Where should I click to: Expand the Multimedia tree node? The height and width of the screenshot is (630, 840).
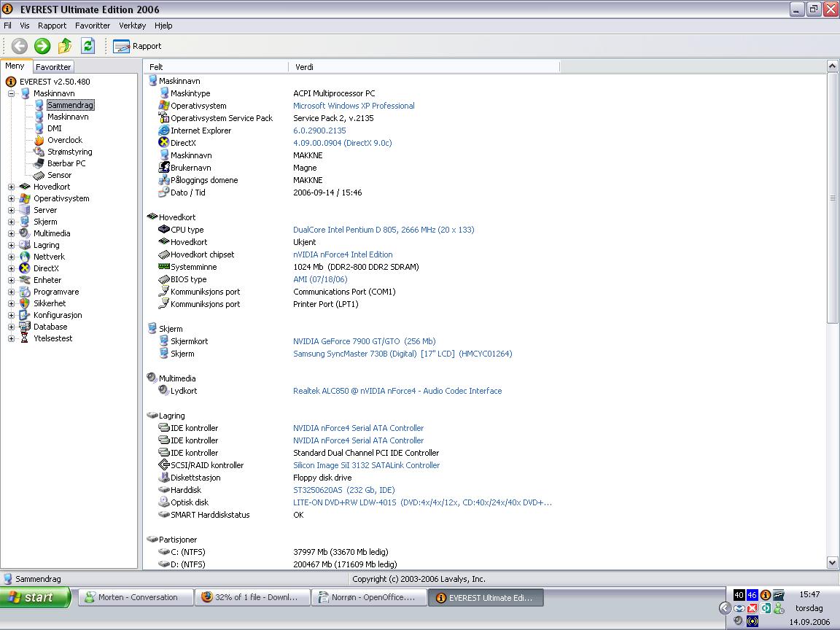[x=11, y=233]
